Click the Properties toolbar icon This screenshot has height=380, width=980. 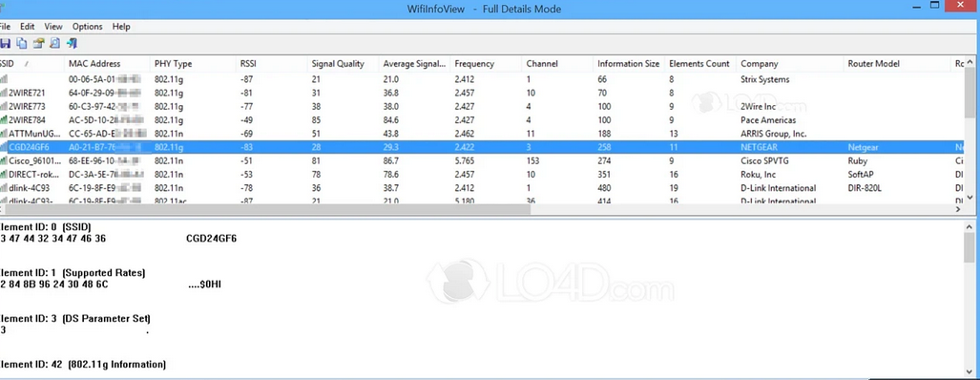click(39, 43)
